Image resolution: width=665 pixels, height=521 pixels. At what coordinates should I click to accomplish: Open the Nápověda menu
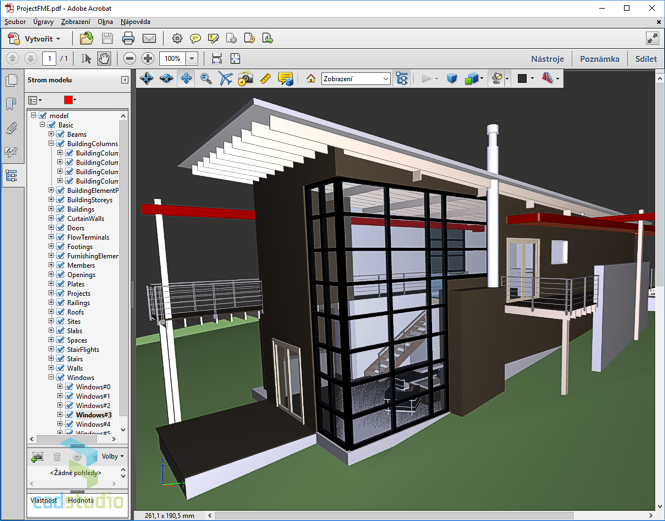(x=135, y=21)
